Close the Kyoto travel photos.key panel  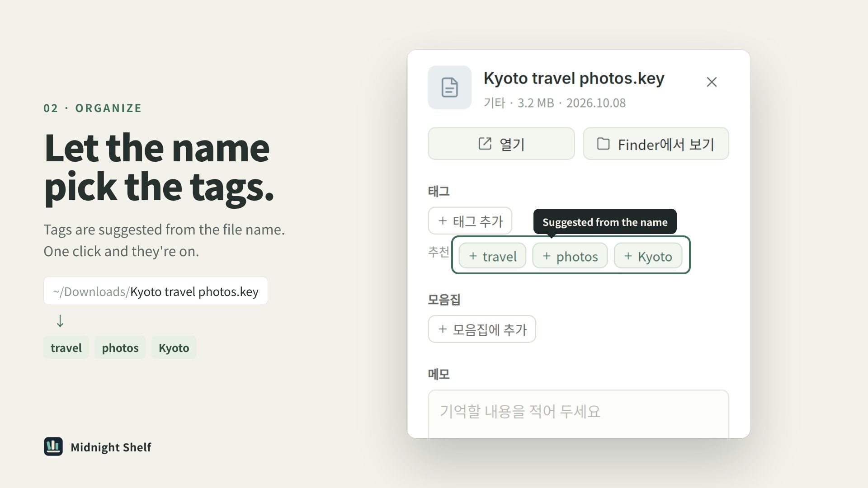coord(712,82)
